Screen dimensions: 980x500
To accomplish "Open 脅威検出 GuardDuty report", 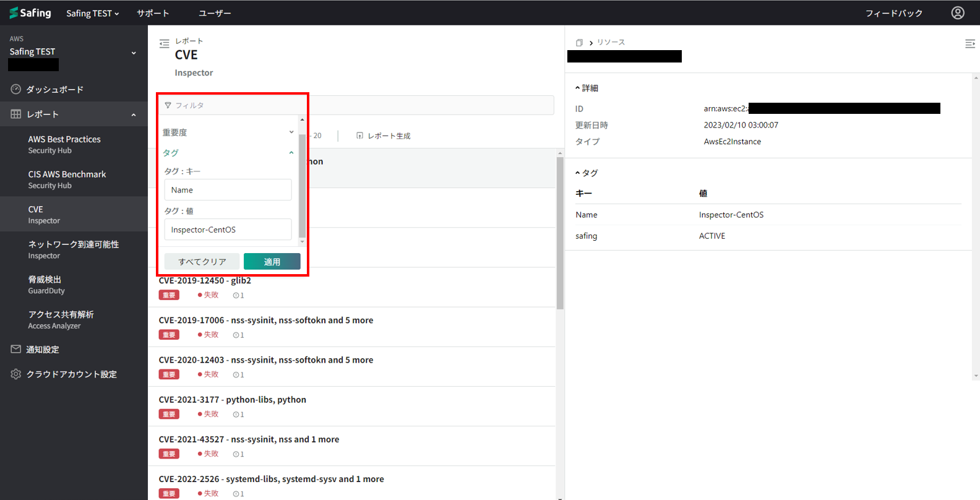I will pyautogui.click(x=74, y=285).
